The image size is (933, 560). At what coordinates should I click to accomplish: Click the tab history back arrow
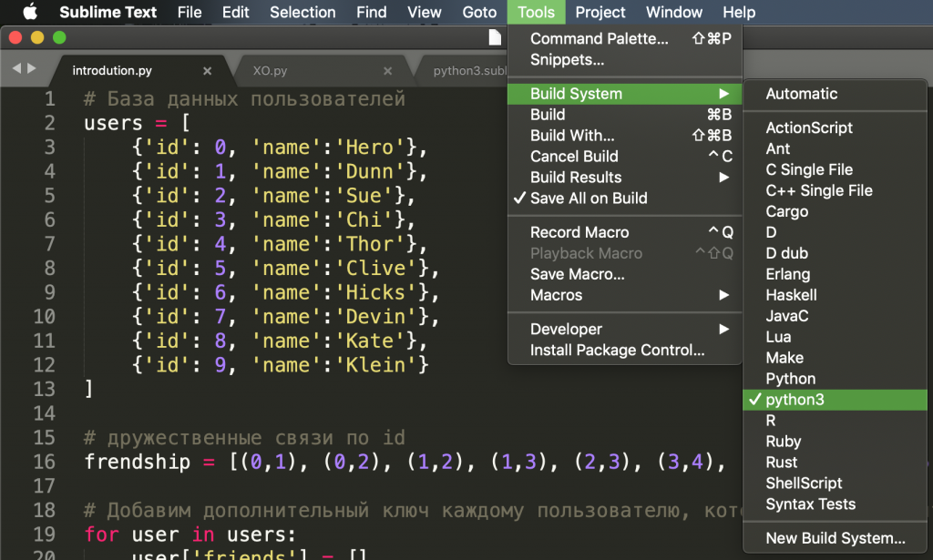click(15, 68)
